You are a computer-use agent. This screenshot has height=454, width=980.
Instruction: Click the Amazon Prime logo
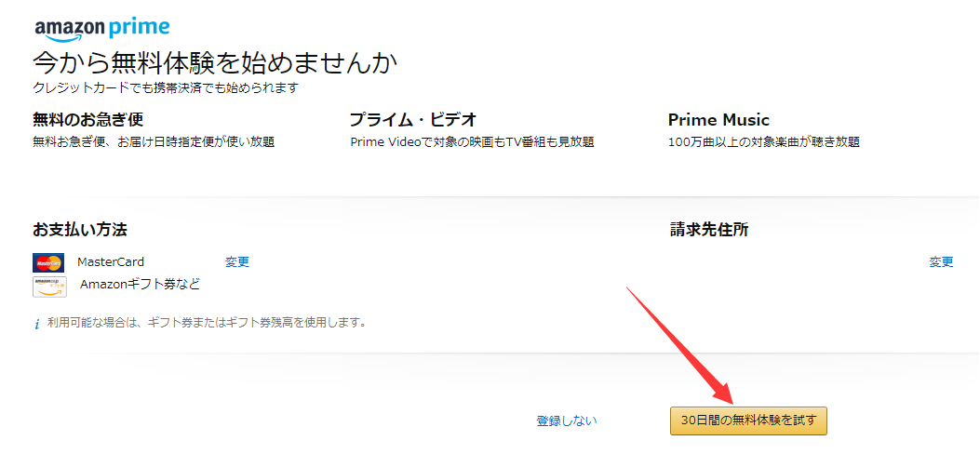pos(101,29)
